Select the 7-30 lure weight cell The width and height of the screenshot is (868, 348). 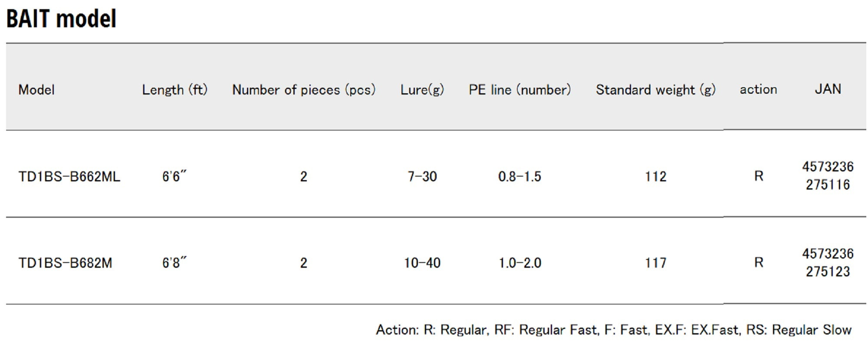422,177
